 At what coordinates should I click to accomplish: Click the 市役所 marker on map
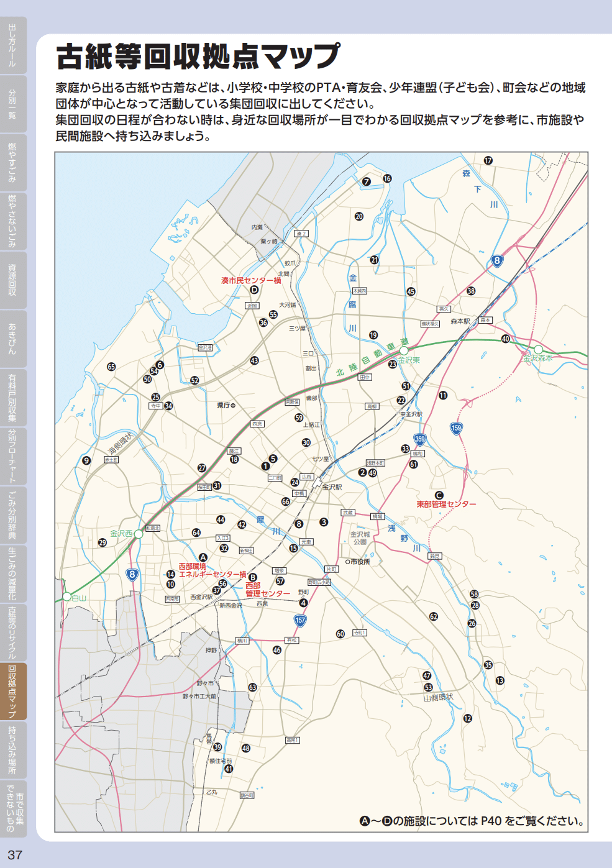[358, 562]
